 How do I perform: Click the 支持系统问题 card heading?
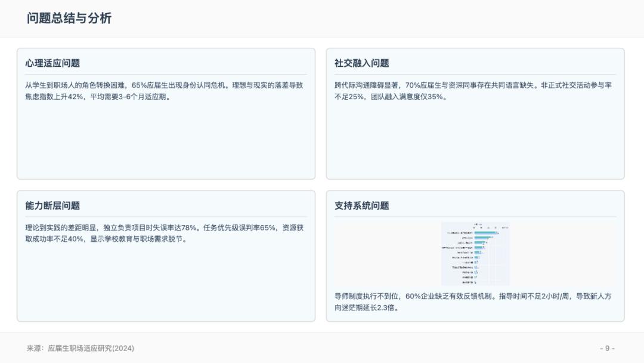click(361, 205)
